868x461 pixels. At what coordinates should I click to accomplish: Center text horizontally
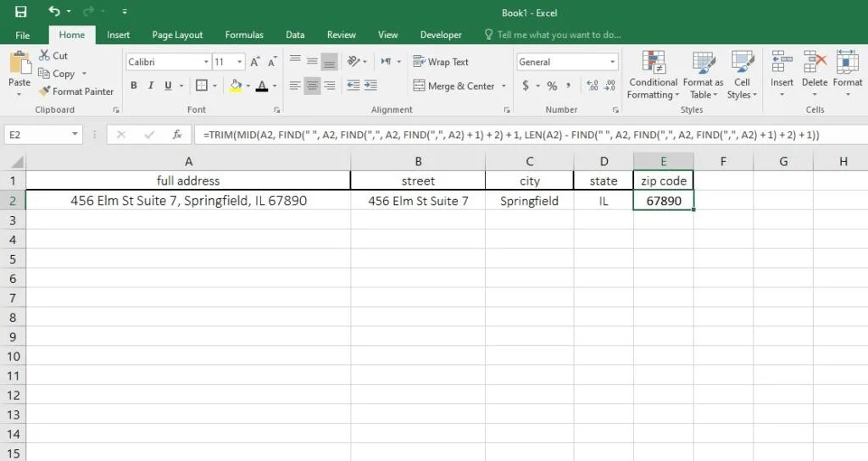click(312, 86)
